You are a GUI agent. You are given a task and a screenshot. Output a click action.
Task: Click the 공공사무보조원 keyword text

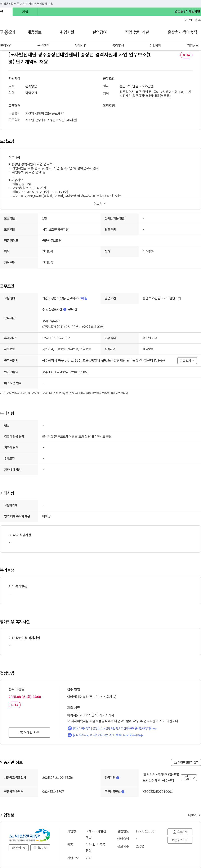coord(52,241)
